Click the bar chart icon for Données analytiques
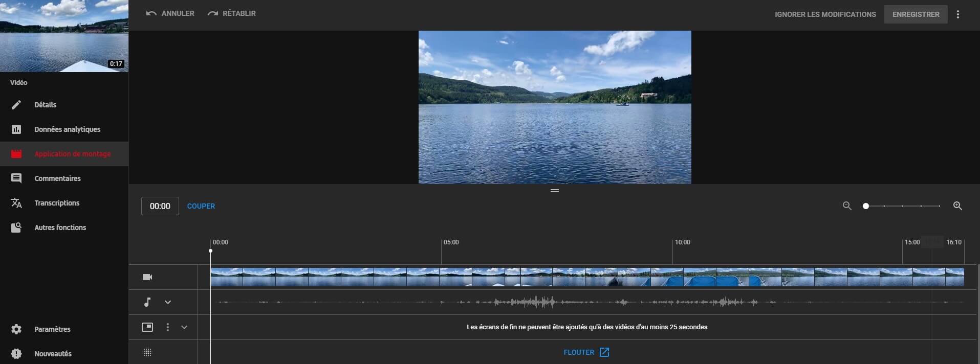Screen dimensions: 980x364 (16, 129)
